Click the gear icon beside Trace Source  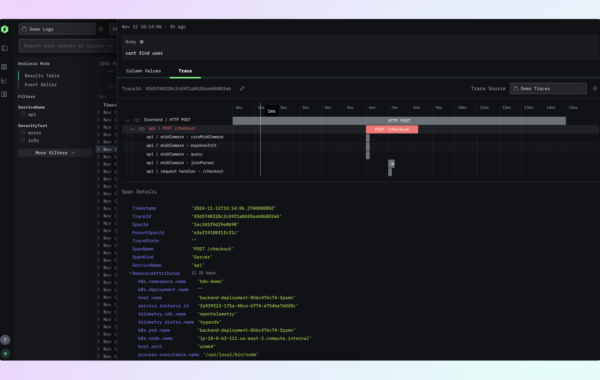[595, 88]
